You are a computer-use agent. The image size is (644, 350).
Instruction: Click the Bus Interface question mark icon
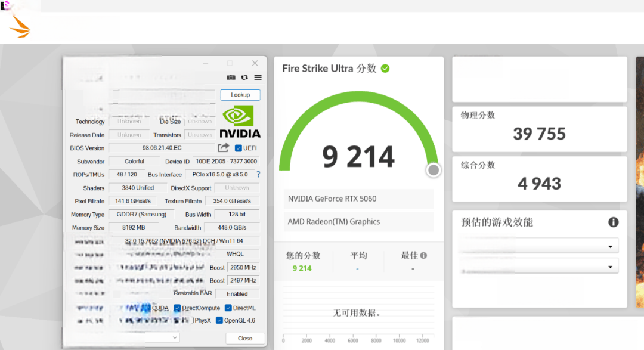pos(258,175)
